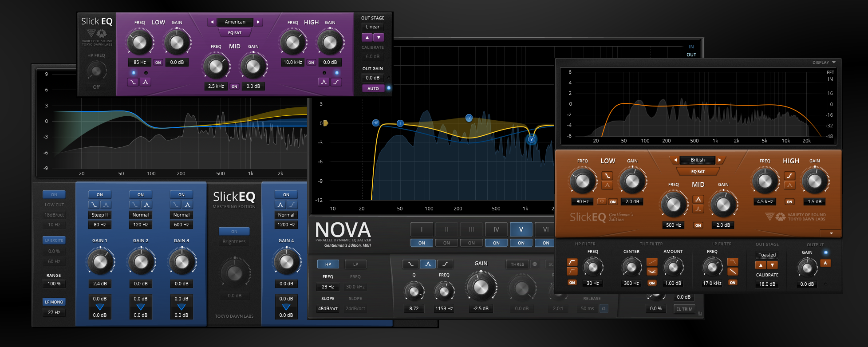Collapse orange SlickEQ panel using corner arrow
Image resolution: width=868 pixels, height=347 pixels.
pyautogui.click(x=831, y=233)
